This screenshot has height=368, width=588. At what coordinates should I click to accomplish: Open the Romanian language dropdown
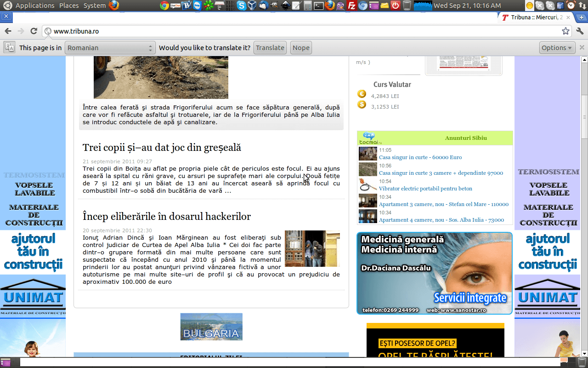click(x=110, y=47)
